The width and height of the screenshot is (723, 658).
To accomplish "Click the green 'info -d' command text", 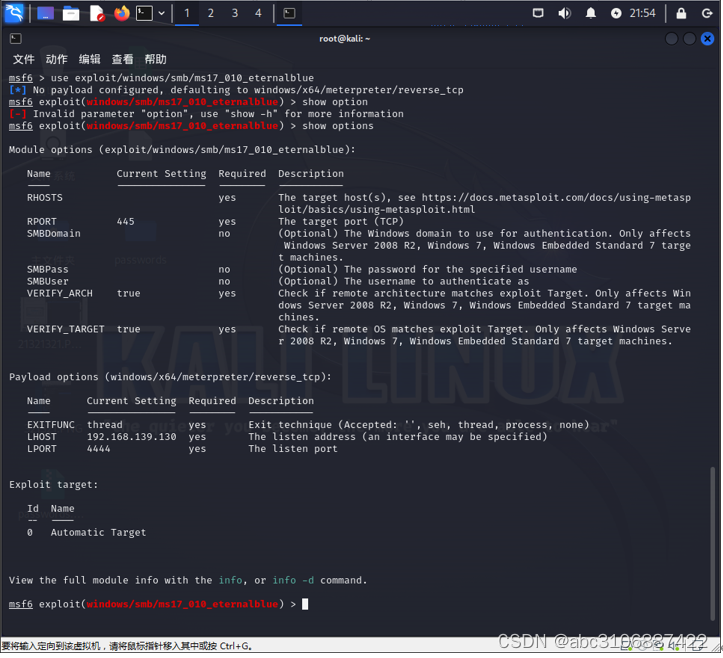I will click(x=293, y=581).
